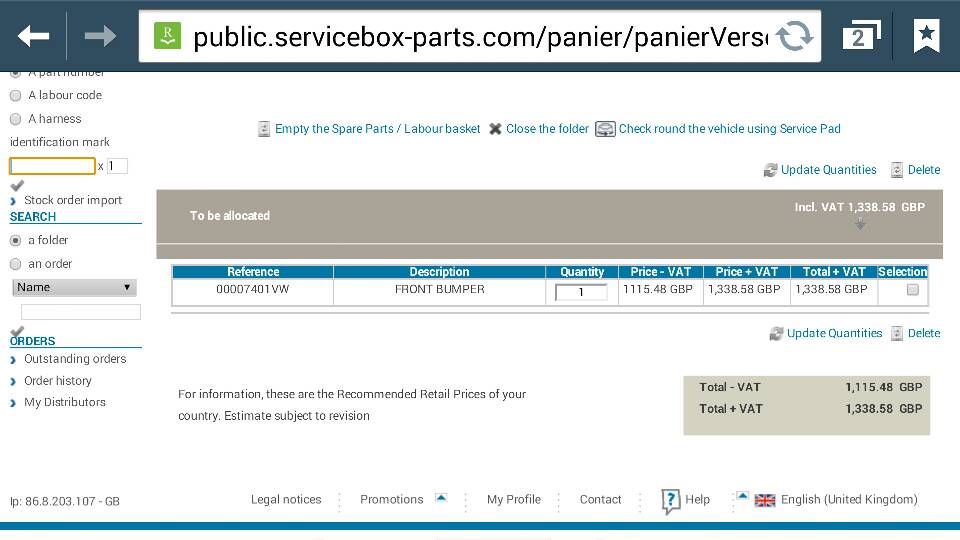Open the English (United Kingdom) language selector
This screenshot has height=540, width=960.
point(848,500)
